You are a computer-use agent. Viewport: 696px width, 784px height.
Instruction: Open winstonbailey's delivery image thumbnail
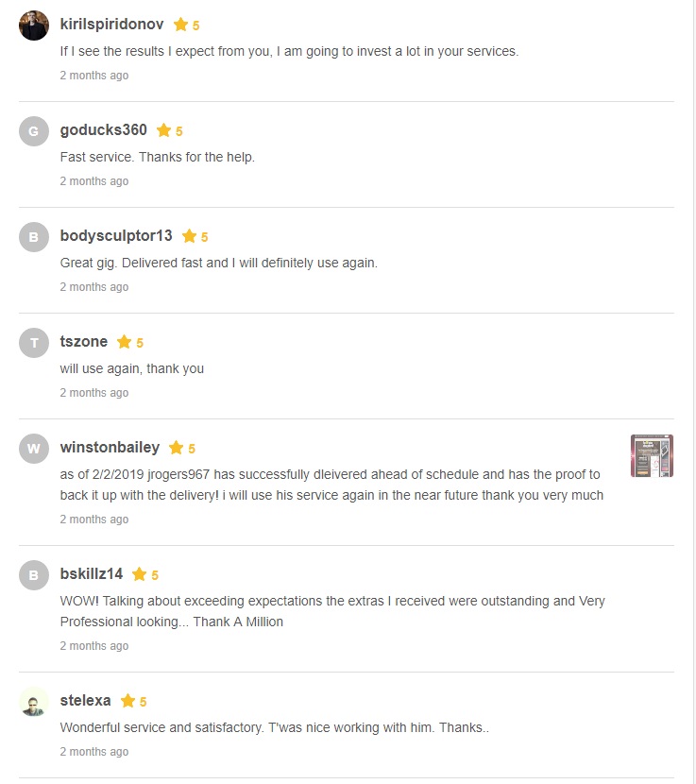coord(652,456)
